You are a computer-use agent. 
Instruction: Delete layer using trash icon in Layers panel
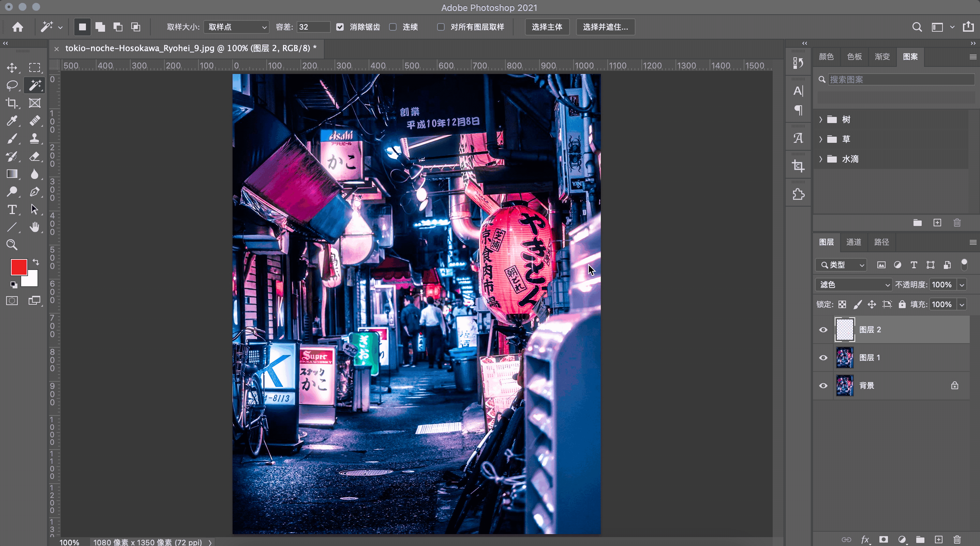(x=957, y=540)
